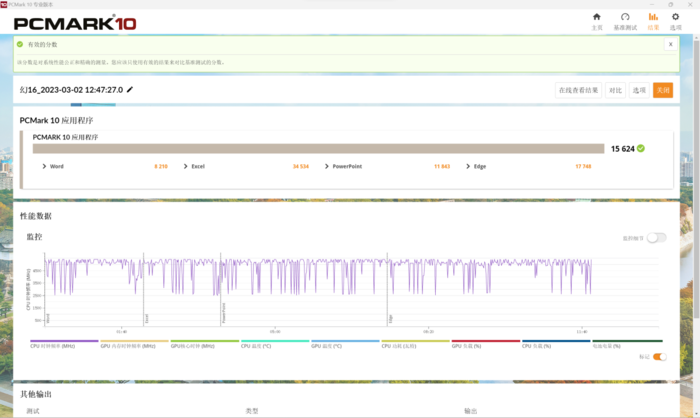This screenshot has width=700, height=418.
Task: Click the 监控 chart heading
Action: [x=34, y=237]
